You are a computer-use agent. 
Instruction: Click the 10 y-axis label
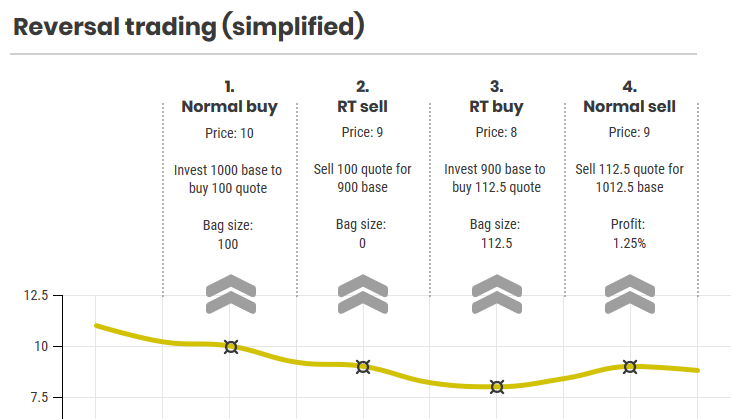click(x=41, y=346)
